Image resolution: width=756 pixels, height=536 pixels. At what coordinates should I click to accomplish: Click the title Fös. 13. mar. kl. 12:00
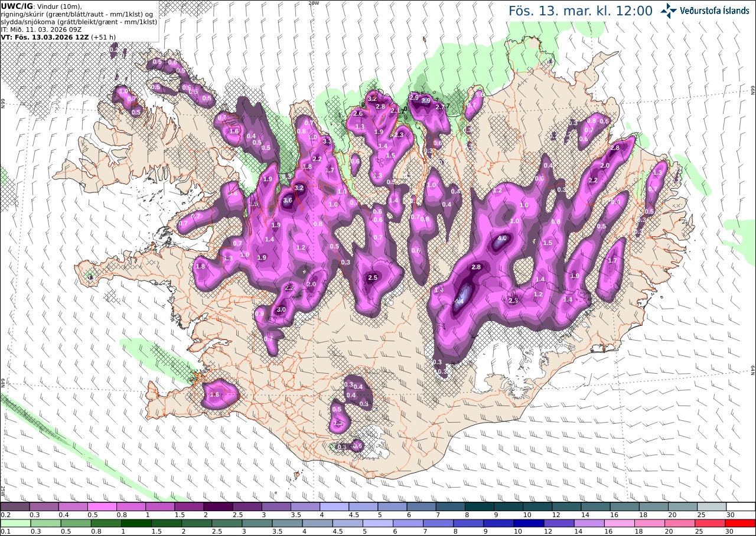click(581, 11)
